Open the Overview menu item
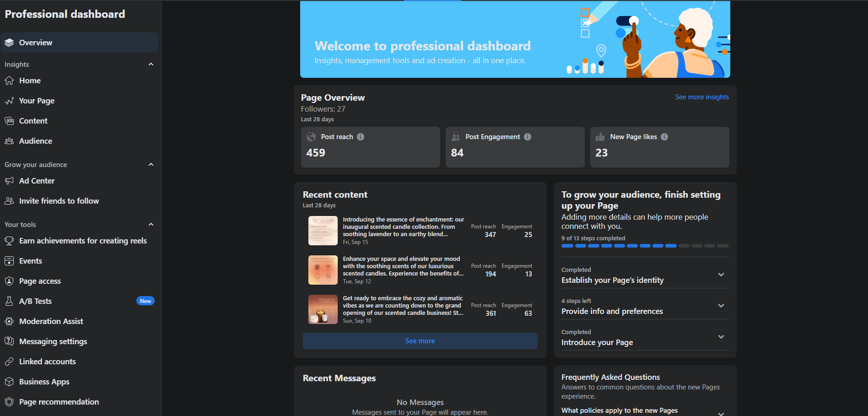868x416 pixels. click(x=80, y=43)
